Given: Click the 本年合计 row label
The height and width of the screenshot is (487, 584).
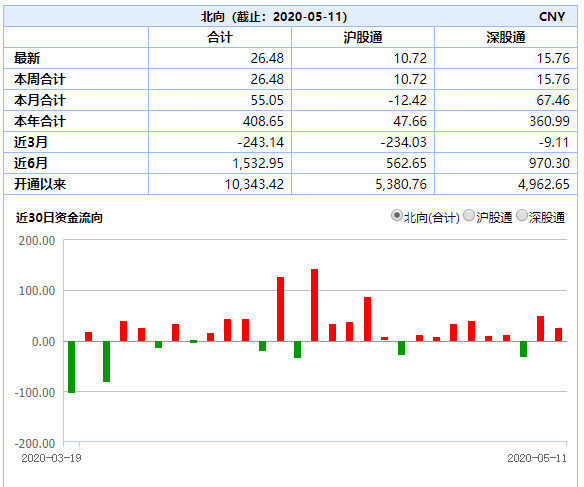Looking at the screenshot, I should point(40,121).
